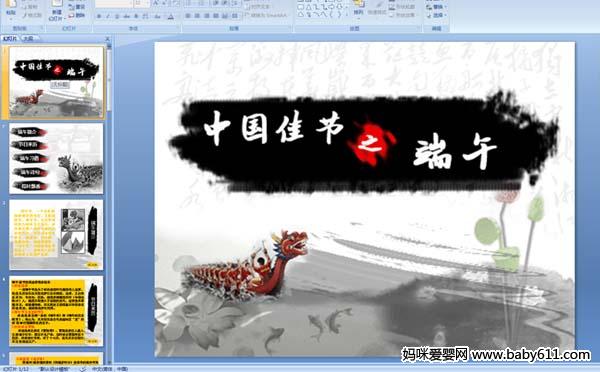Expand the Paste (粘贴) dropdown arrow

[x=11, y=19]
